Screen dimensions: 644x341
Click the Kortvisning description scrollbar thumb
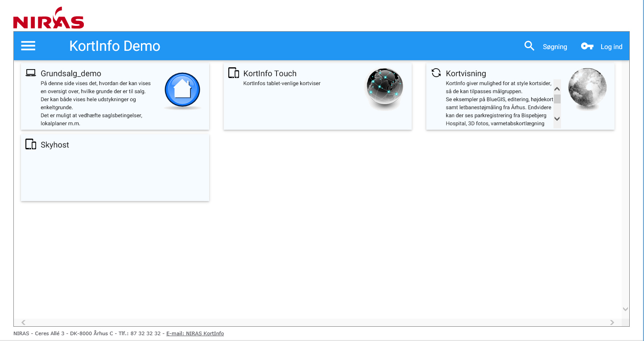[x=557, y=99]
